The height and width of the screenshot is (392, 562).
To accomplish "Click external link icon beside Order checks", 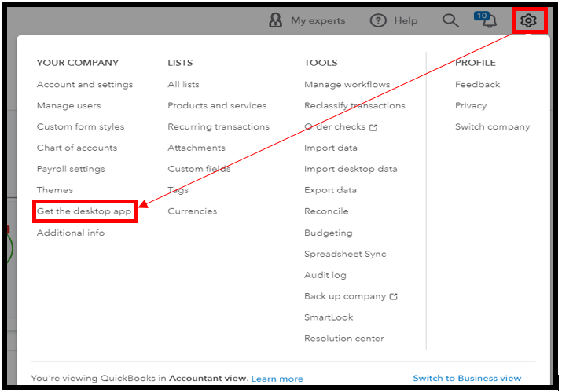I will coord(373,127).
